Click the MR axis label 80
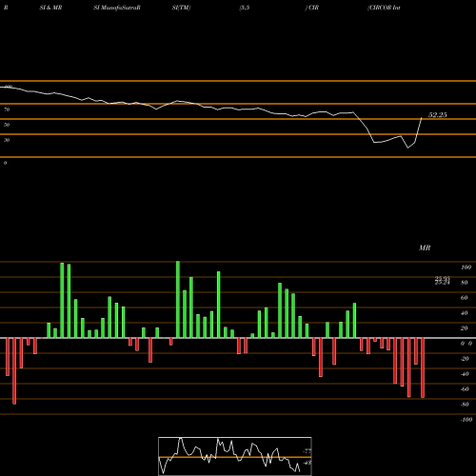476x476 pixels. tap(465, 283)
